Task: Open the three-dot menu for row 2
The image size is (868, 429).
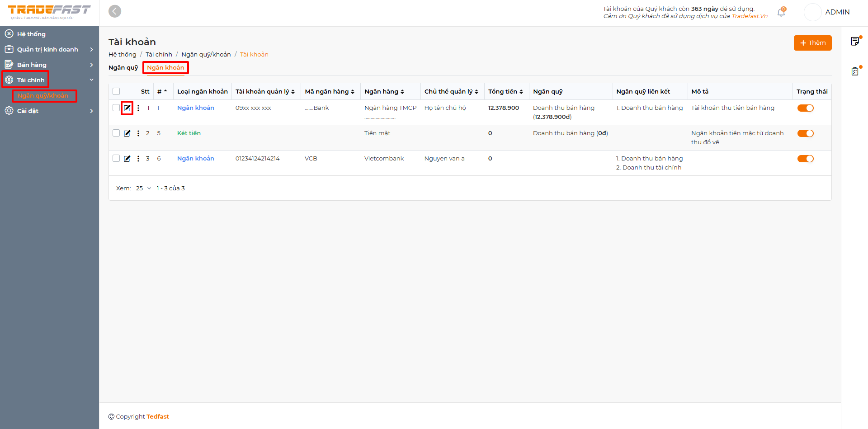Action: 138,133
